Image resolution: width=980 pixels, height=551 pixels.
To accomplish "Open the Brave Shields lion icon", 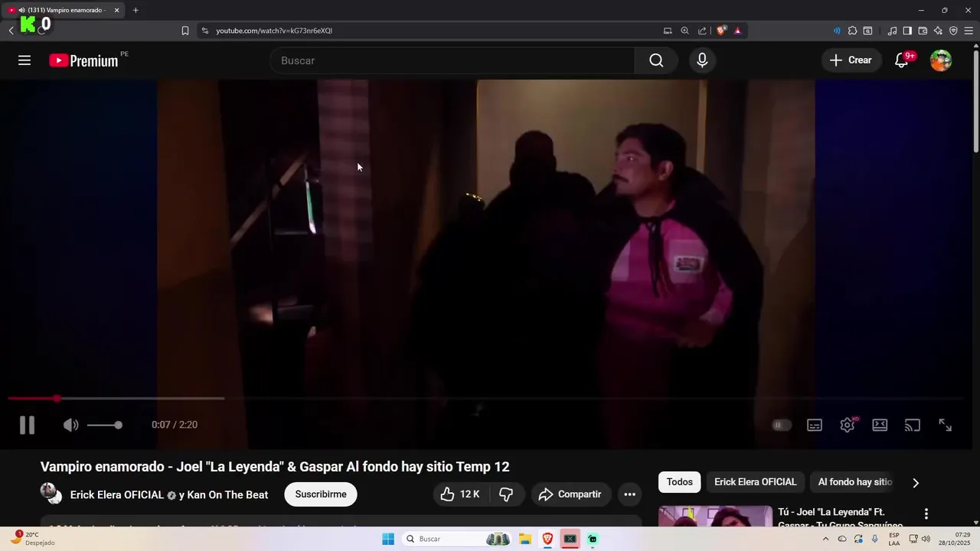I will (x=721, y=31).
